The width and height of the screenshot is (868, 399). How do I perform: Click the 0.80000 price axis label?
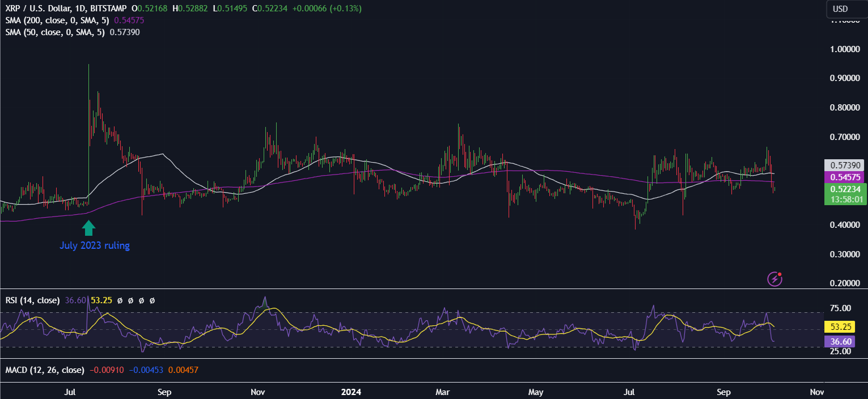pyautogui.click(x=845, y=108)
